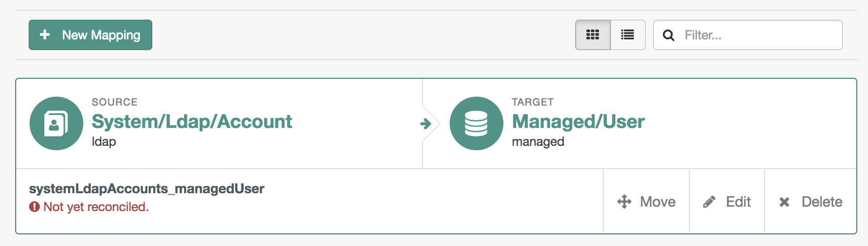Click the source LDAP account icon
868x246 pixels.
tap(56, 123)
